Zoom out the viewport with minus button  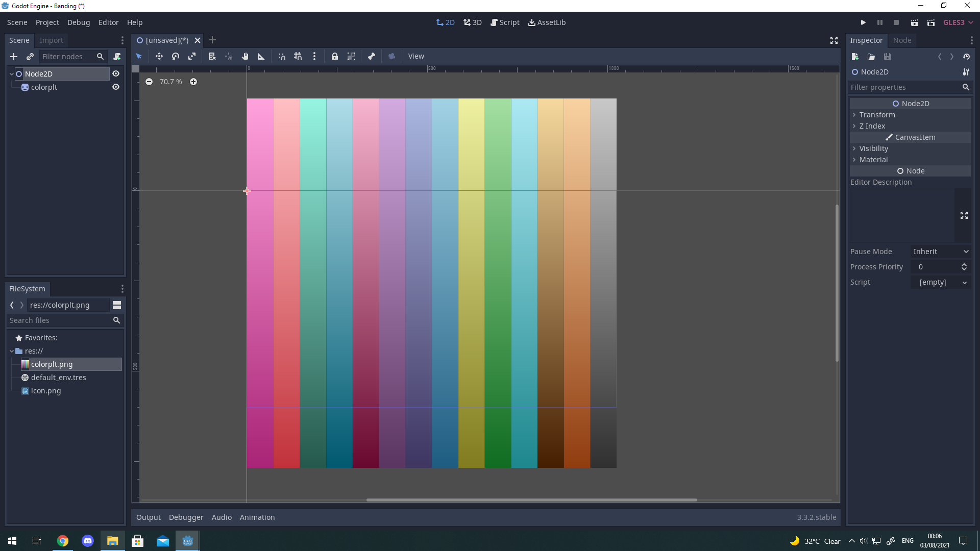[149, 82]
